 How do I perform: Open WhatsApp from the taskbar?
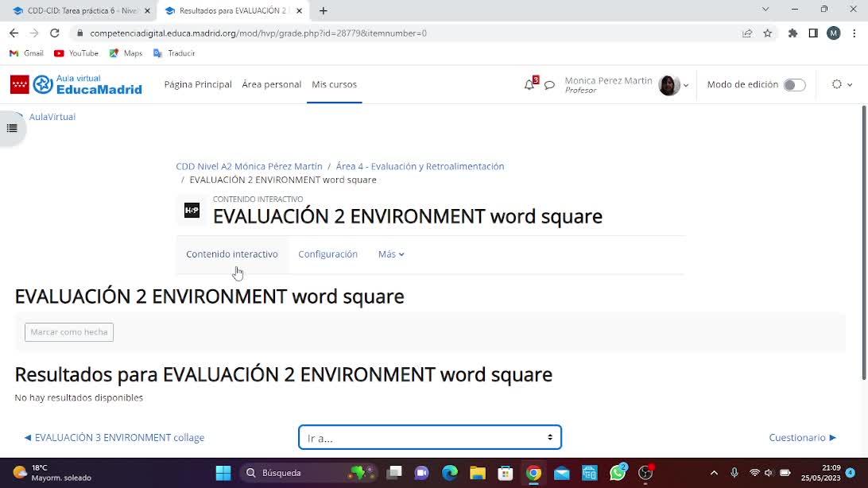click(618, 473)
